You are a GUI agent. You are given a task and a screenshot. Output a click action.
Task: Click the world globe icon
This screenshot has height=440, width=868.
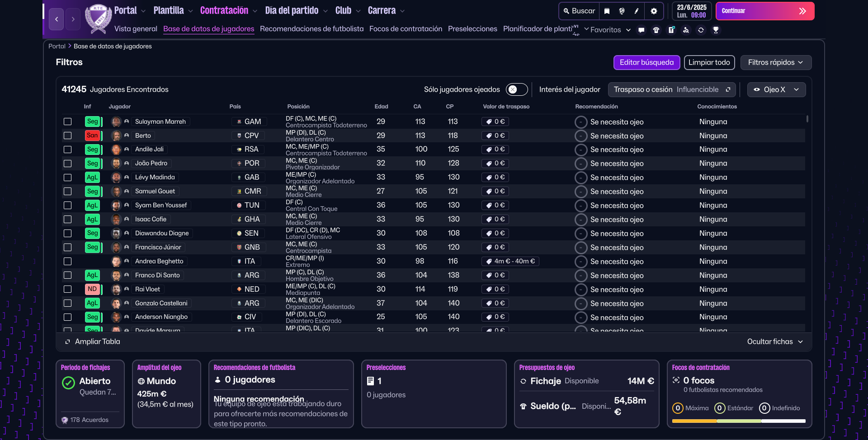click(x=622, y=11)
